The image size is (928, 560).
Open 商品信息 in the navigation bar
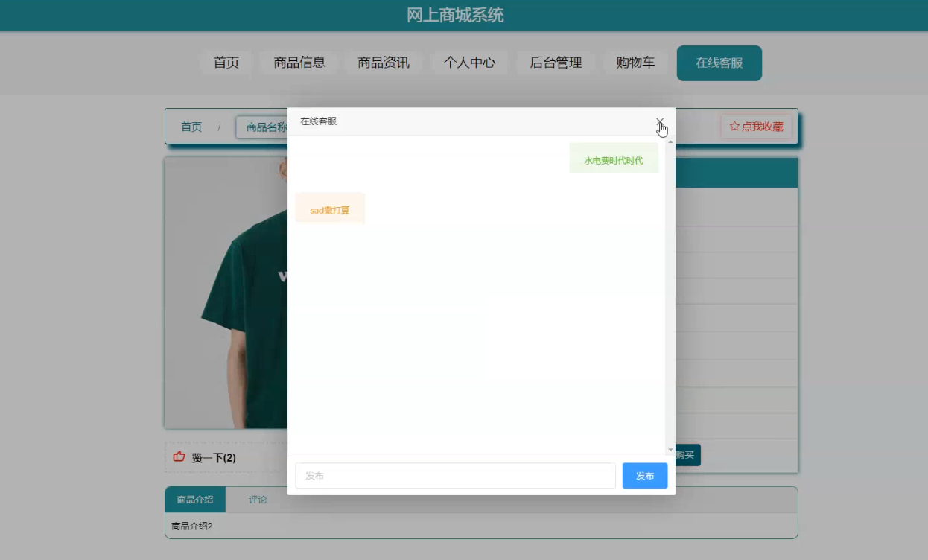(299, 63)
